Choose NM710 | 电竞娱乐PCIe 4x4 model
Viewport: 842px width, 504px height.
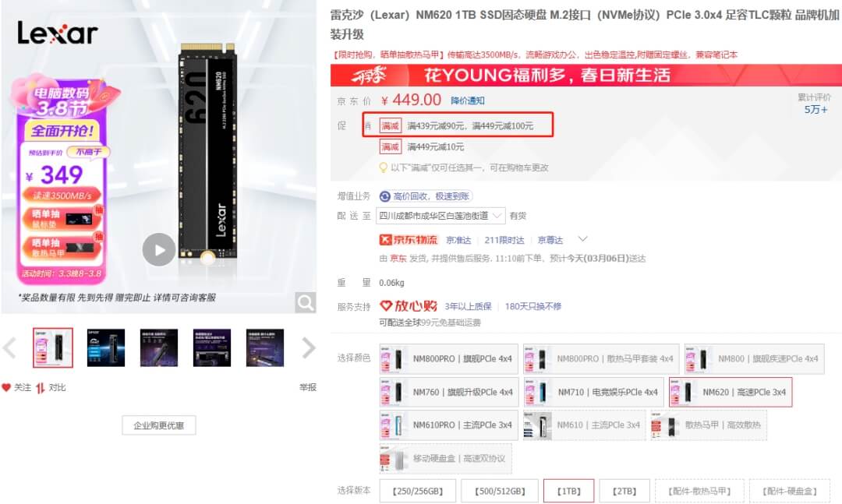(594, 393)
